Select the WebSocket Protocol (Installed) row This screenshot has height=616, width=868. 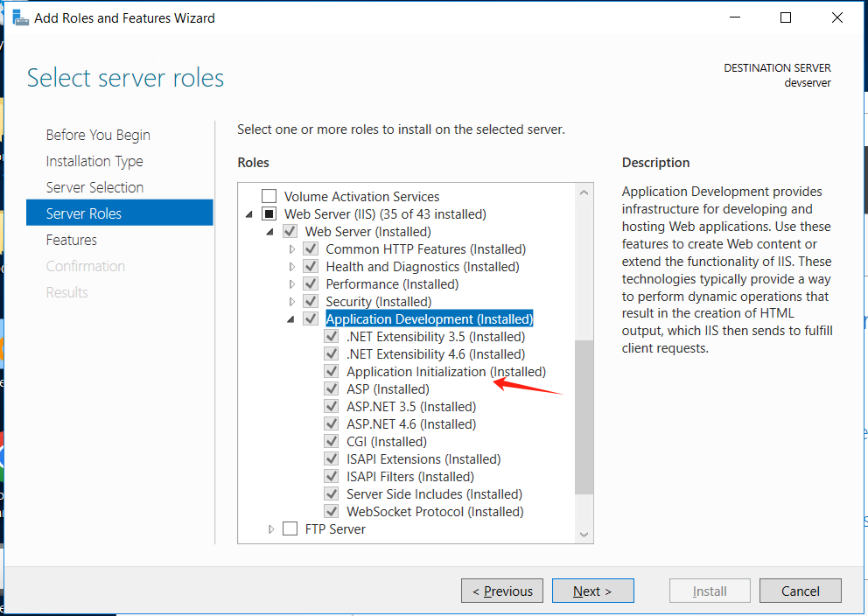(435, 511)
